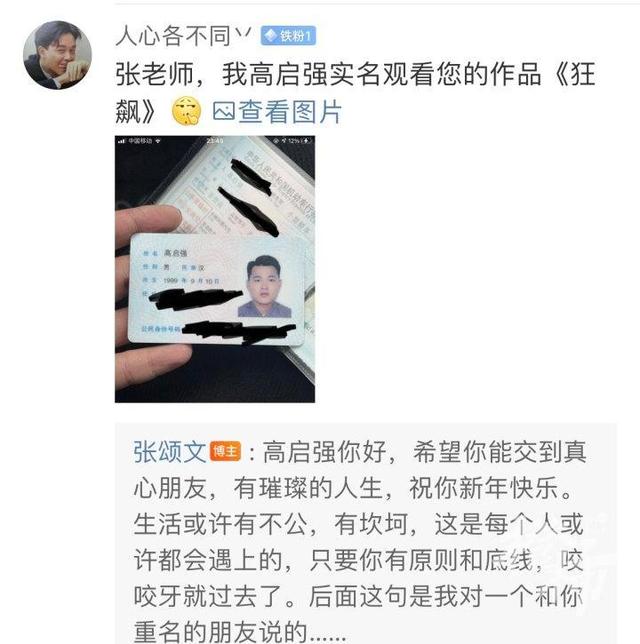Screen dimensions: 640x644
Task: Click the small tick mark after username
Action: [x=243, y=34]
